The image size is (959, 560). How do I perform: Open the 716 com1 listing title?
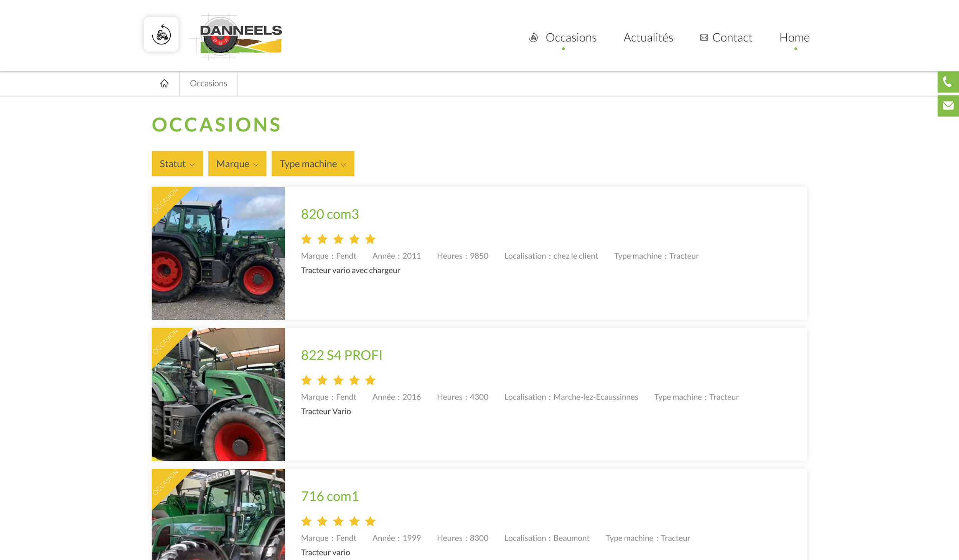pos(330,496)
